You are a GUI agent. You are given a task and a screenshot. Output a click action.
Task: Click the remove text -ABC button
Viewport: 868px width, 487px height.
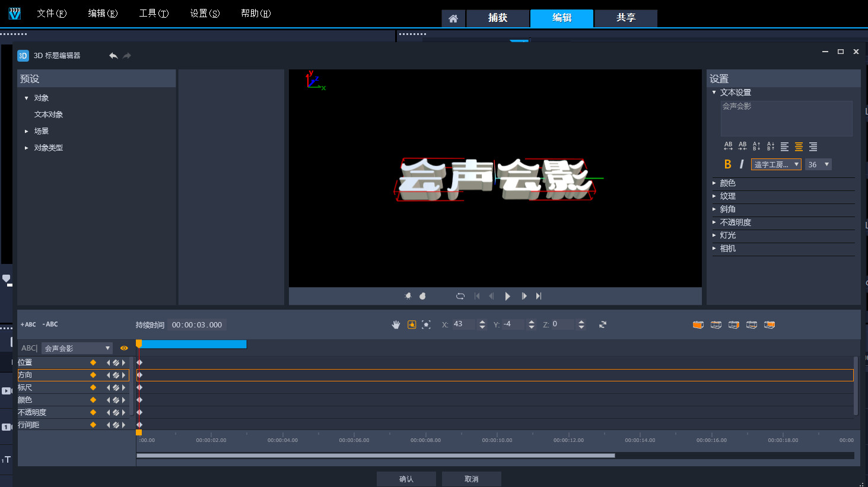pos(50,324)
